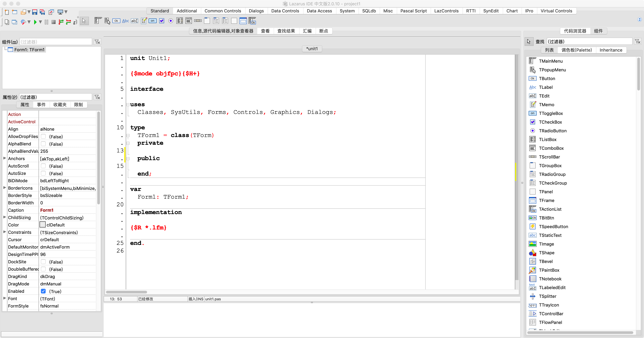Check the AutoScroll property checkbox
This screenshot has height=338, width=644.
click(43, 166)
